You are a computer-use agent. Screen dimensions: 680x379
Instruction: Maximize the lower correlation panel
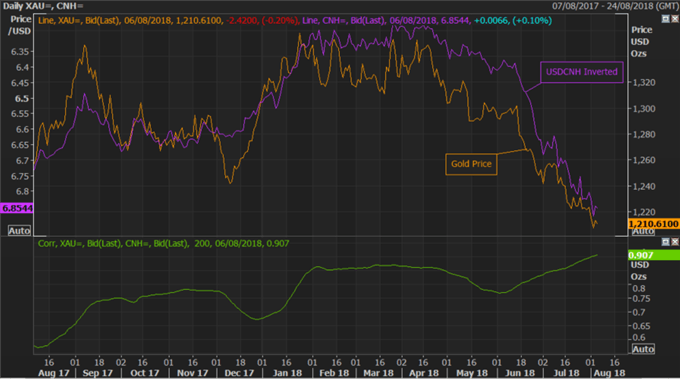pyautogui.click(x=665, y=242)
